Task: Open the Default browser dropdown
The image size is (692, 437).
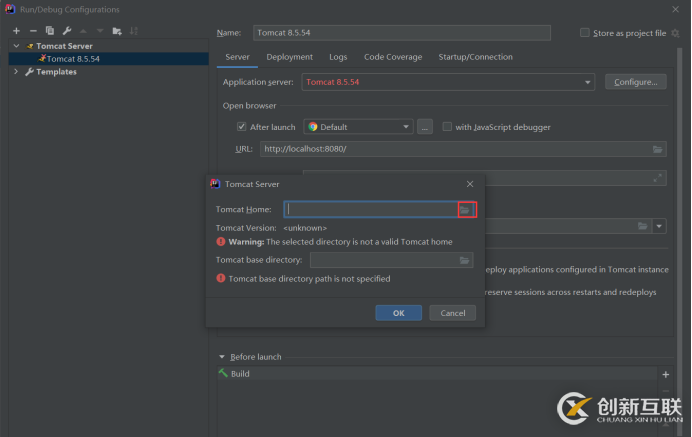Action: coord(406,127)
